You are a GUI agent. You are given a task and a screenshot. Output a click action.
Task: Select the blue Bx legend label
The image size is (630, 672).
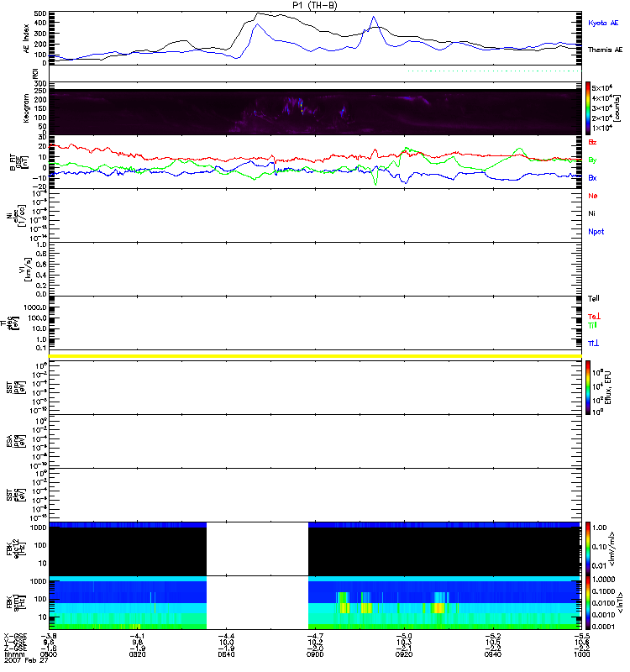pyautogui.click(x=592, y=177)
